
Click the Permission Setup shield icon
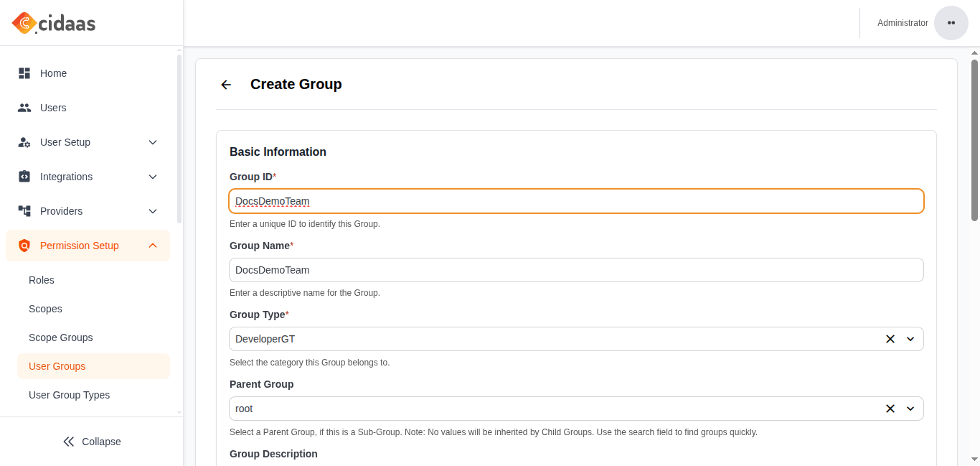click(24, 246)
